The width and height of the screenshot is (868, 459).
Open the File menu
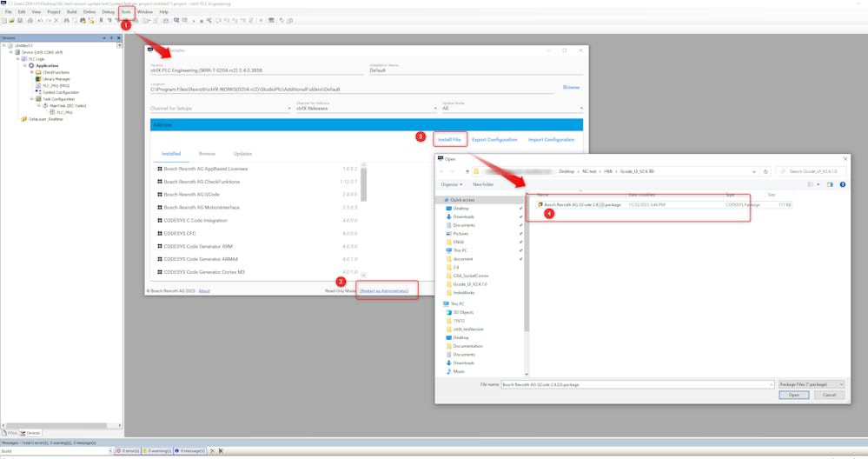click(9, 11)
